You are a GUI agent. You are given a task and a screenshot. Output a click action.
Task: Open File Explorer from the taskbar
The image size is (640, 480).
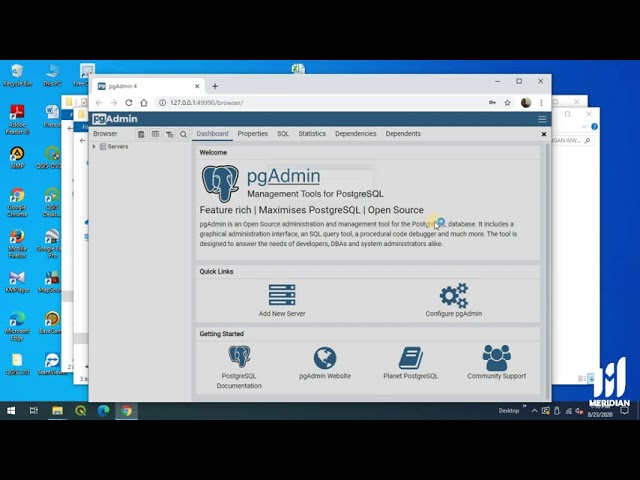coord(57,411)
